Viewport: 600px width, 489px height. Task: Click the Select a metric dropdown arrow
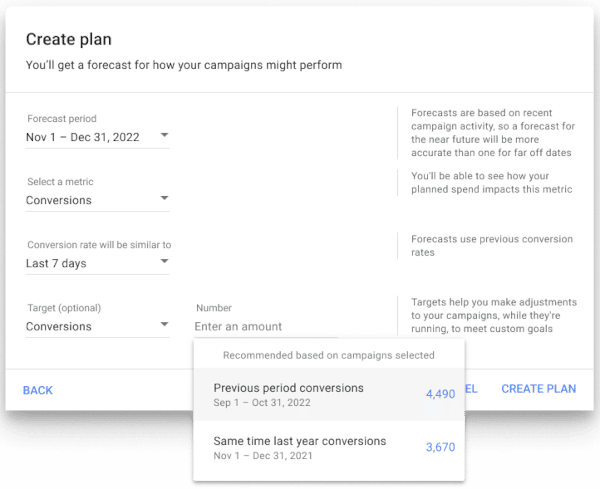tap(164, 199)
